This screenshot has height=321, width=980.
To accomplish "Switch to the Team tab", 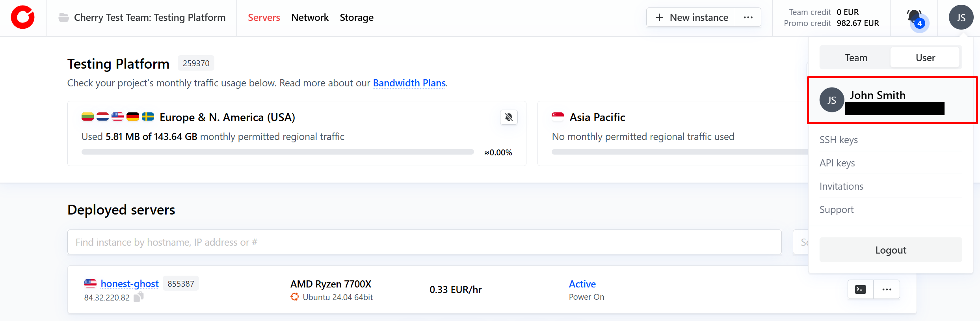I will click(x=856, y=58).
